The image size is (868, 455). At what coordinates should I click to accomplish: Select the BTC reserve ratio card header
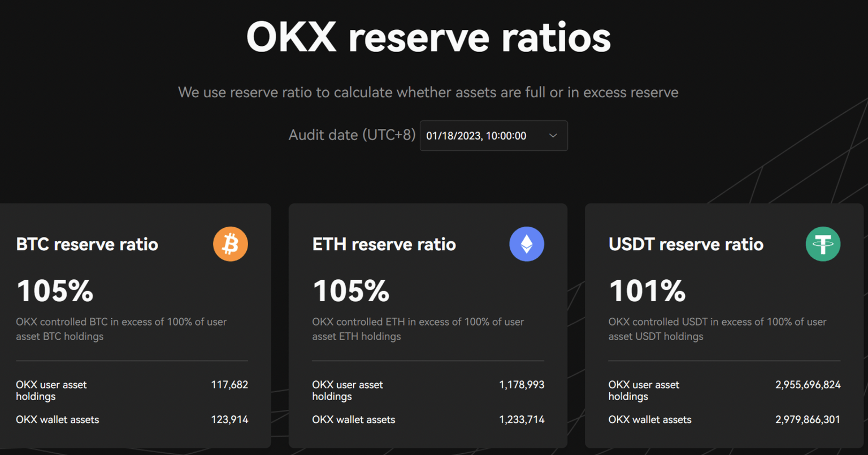[86, 244]
